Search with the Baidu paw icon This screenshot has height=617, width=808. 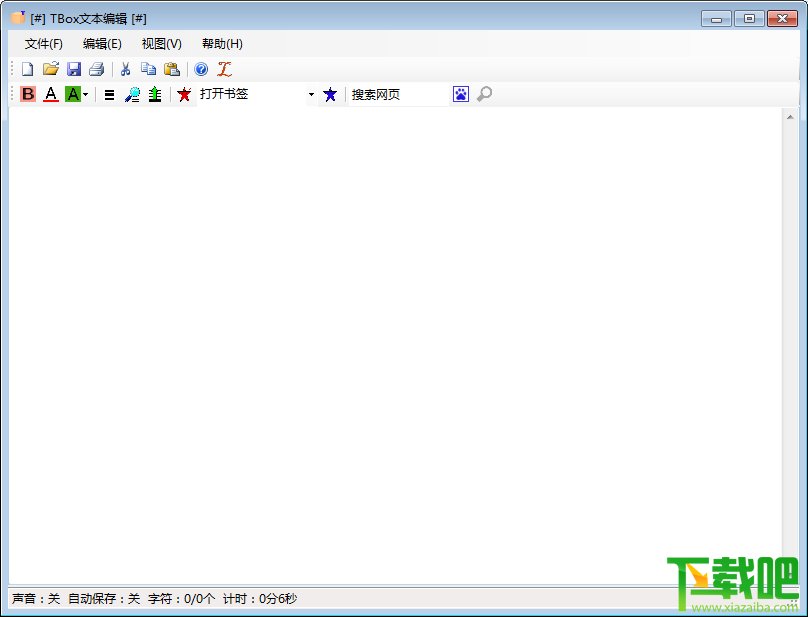click(461, 94)
